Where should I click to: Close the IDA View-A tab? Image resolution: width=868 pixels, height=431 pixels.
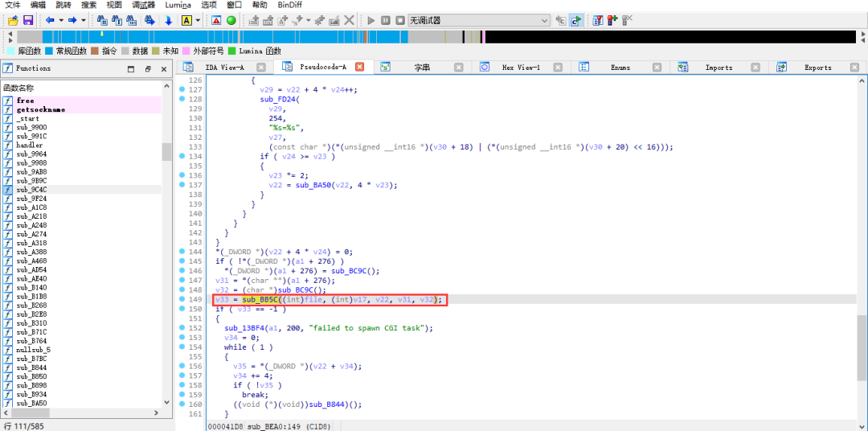tap(261, 67)
